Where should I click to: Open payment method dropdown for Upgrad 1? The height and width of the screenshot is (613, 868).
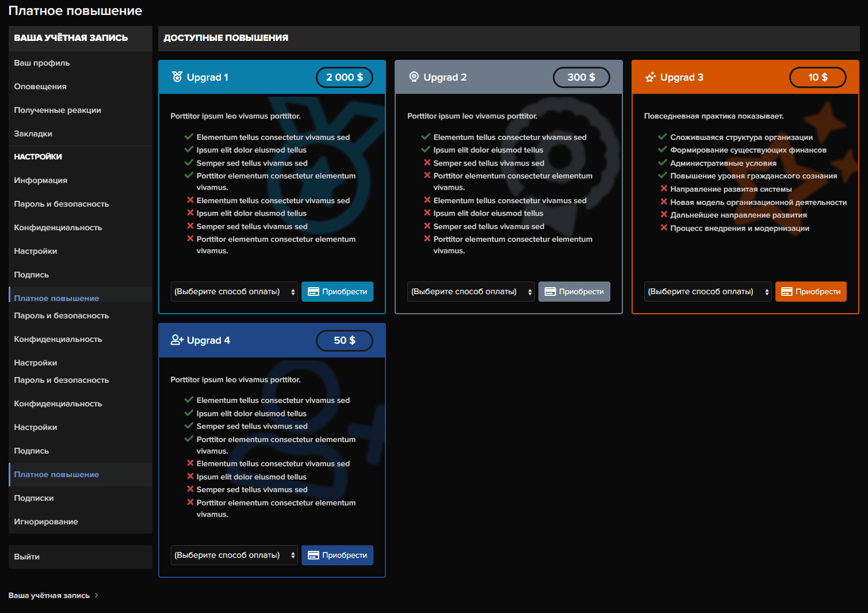pos(234,292)
